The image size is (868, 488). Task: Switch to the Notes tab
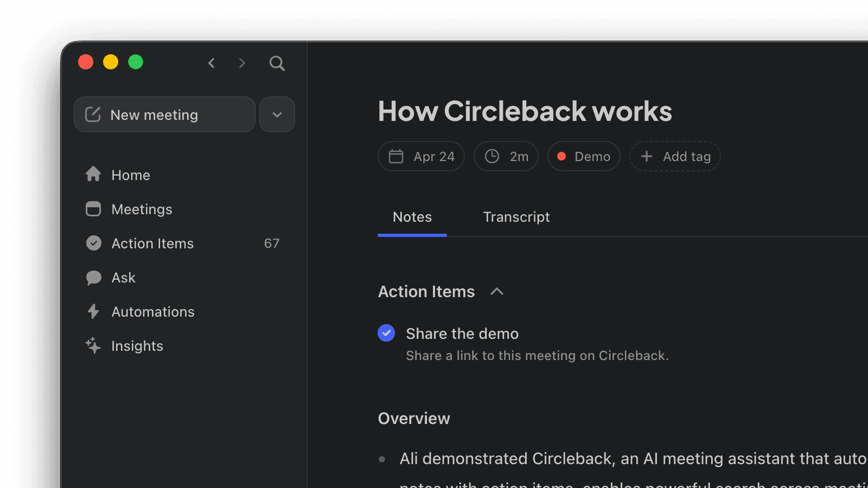pyautogui.click(x=412, y=217)
